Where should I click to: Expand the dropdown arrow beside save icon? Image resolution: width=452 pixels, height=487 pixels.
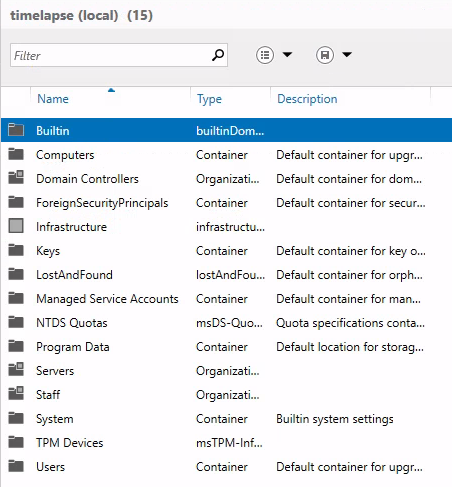[x=347, y=54]
